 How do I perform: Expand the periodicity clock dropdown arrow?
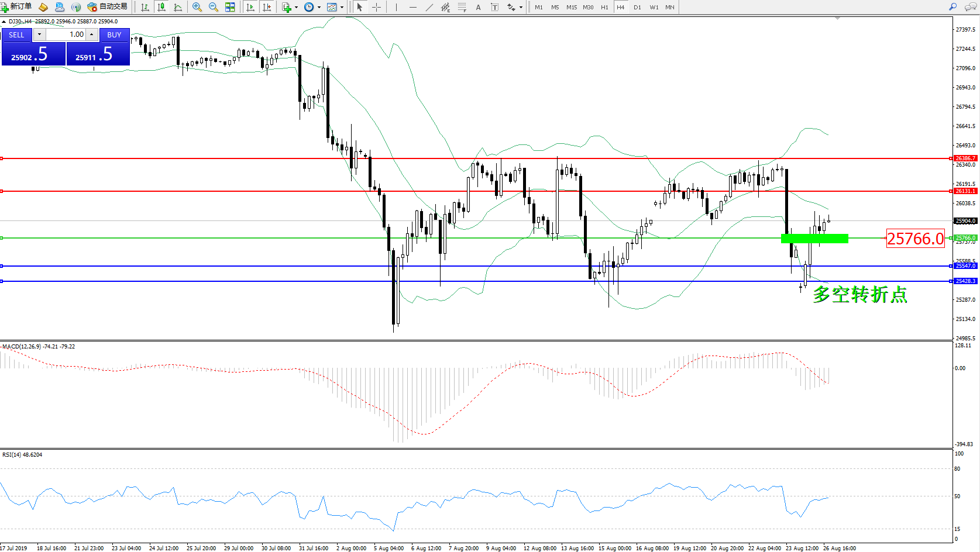point(319,8)
